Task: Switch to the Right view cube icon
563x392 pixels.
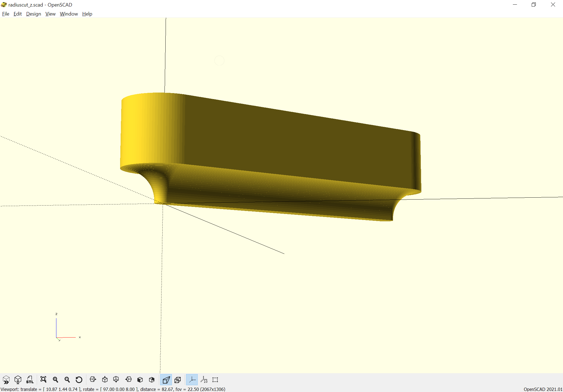Action: 93,379
